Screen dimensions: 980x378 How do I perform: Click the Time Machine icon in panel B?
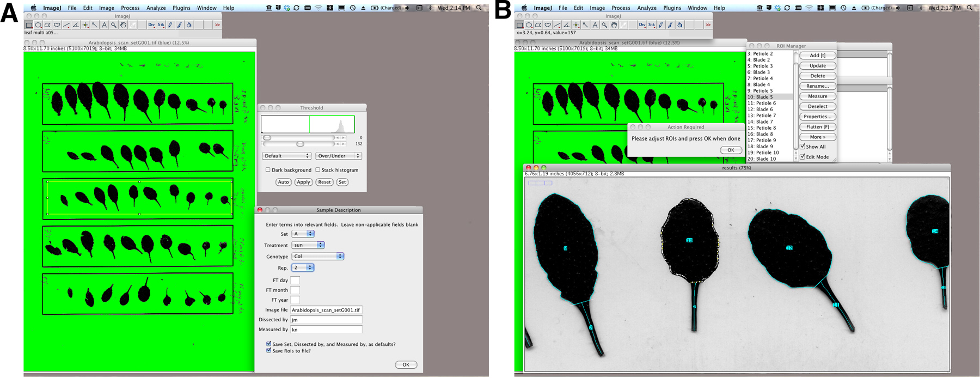coord(843,8)
